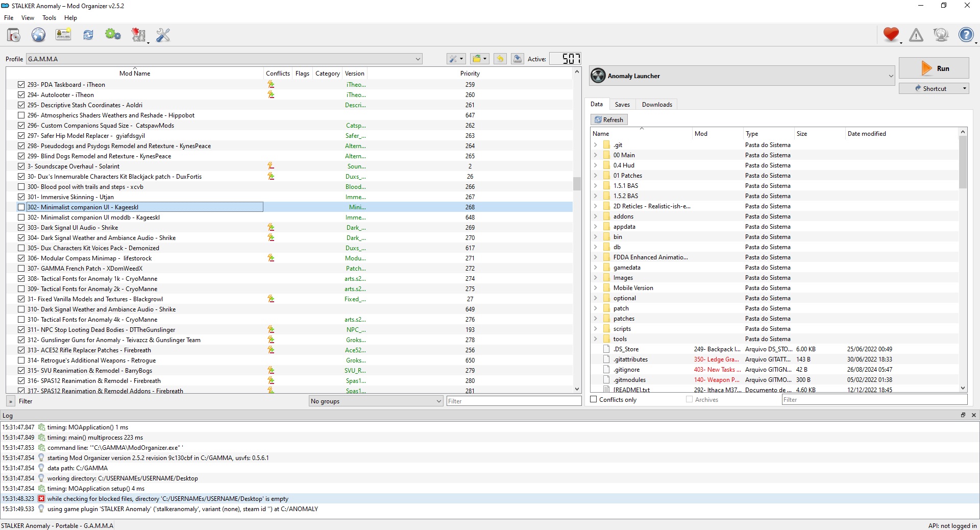The height and width of the screenshot is (530, 980).
Task: Click the scripts folder icon
Action: [606, 329]
